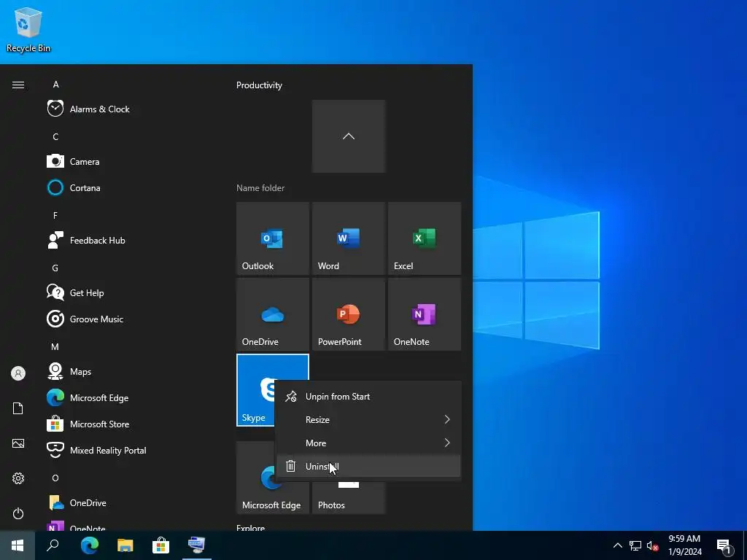The width and height of the screenshot is (747, 560).
Task: Open the Photos tile
Action: 349,498
